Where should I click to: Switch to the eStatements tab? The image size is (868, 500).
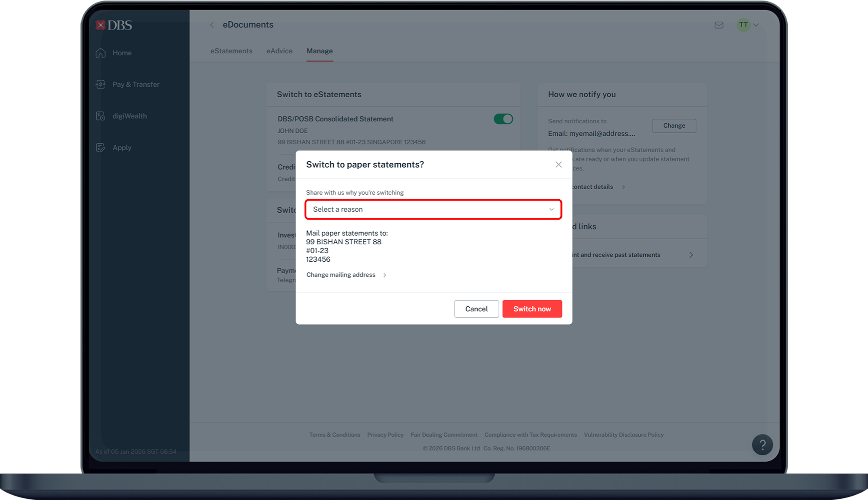point(231,51)
